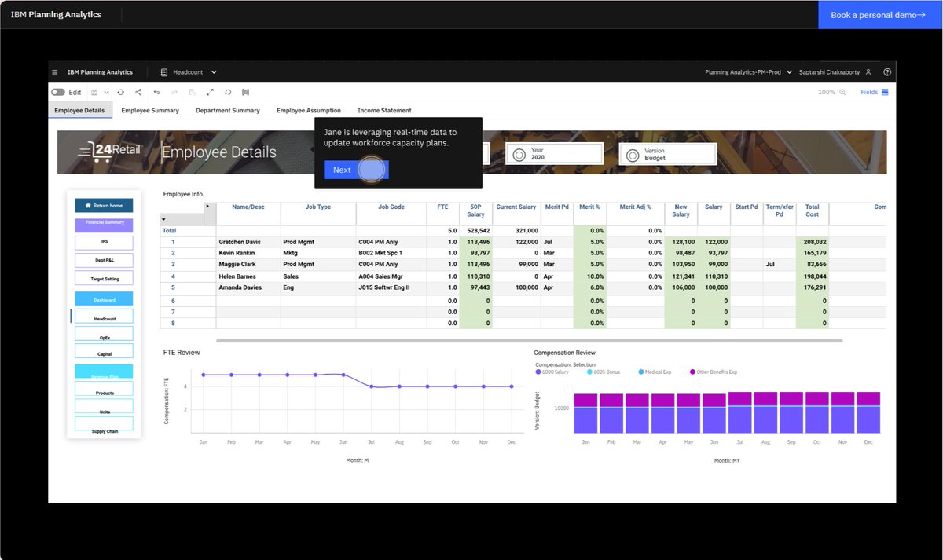Viewport: 943px width, 560px height.
Task: Click the Fullscreen expand icon
Action: 210,92
